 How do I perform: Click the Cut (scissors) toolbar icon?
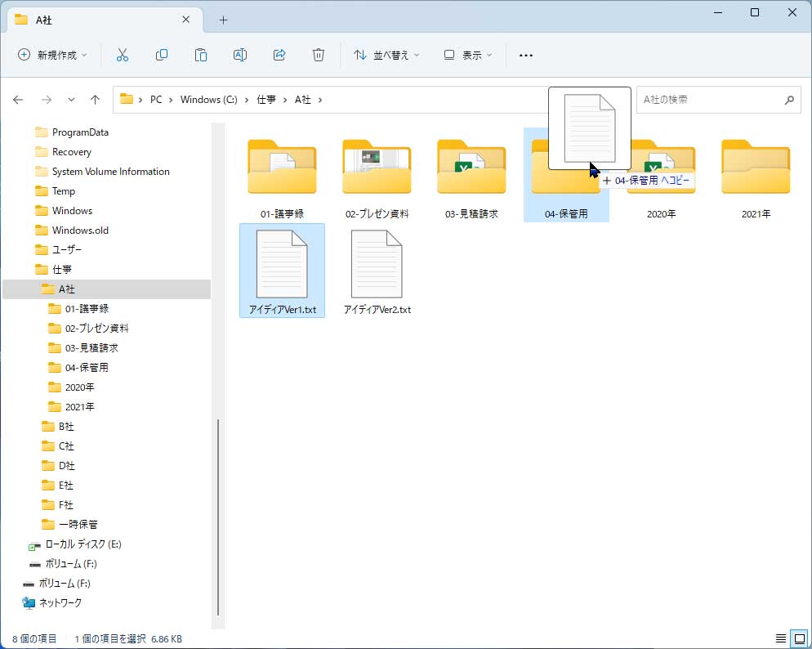point(123,55)
